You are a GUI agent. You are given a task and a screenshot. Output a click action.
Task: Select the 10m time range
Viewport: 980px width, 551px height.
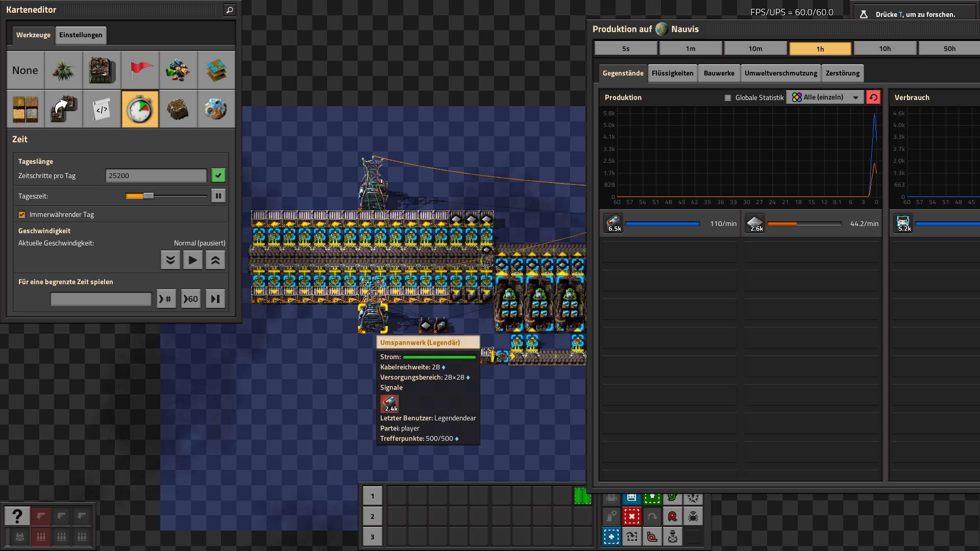click(x=755, y=48)
